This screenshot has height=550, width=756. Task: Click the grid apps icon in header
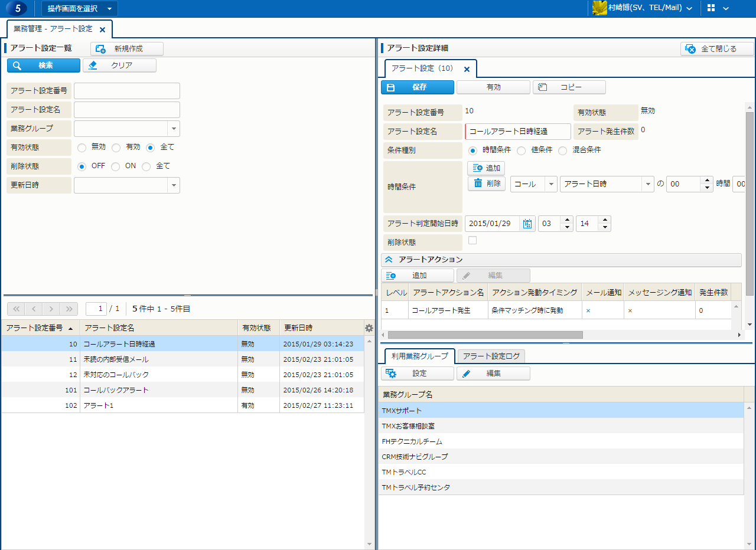711,8
